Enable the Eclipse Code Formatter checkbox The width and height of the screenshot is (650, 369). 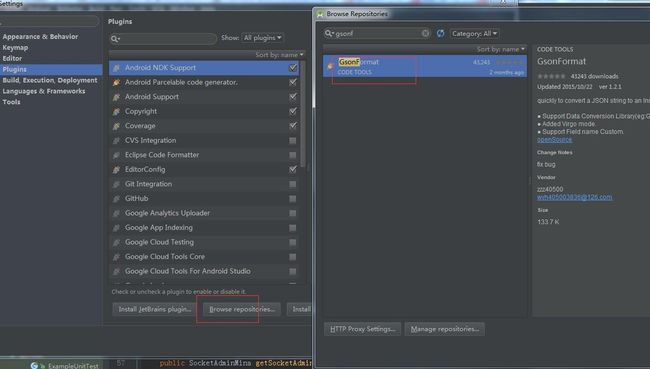293,155
